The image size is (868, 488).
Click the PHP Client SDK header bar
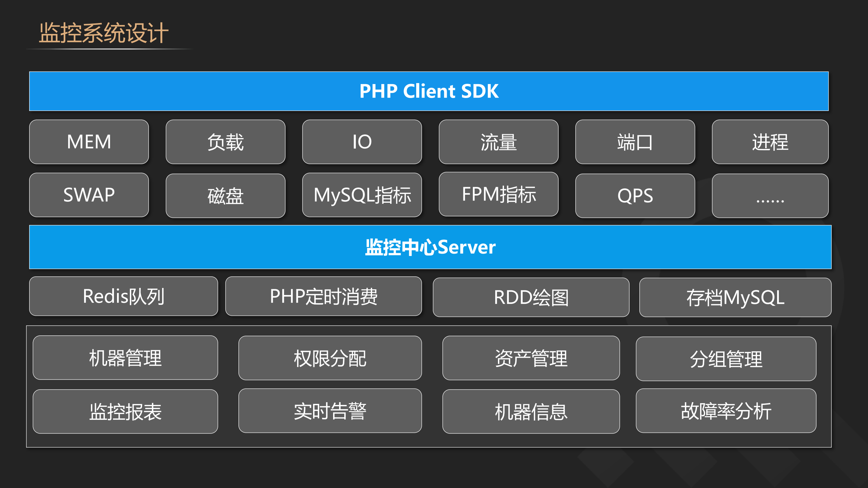coord(429,91)
